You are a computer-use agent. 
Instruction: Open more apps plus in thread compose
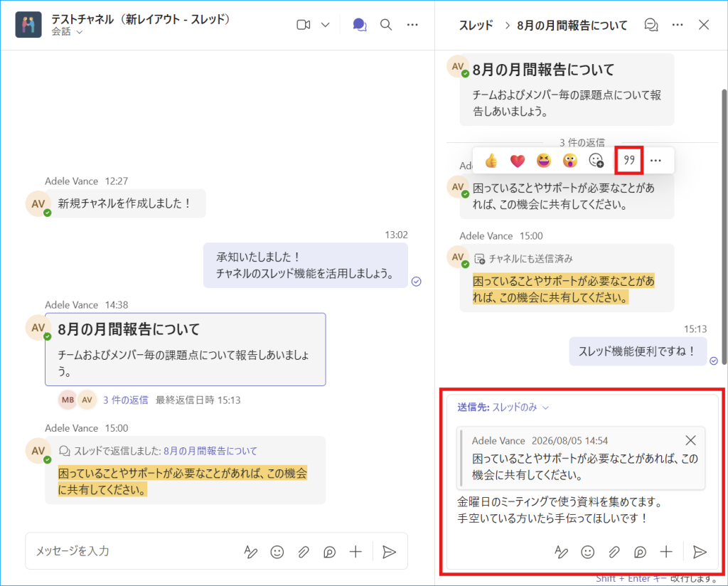tap(666, 552)
